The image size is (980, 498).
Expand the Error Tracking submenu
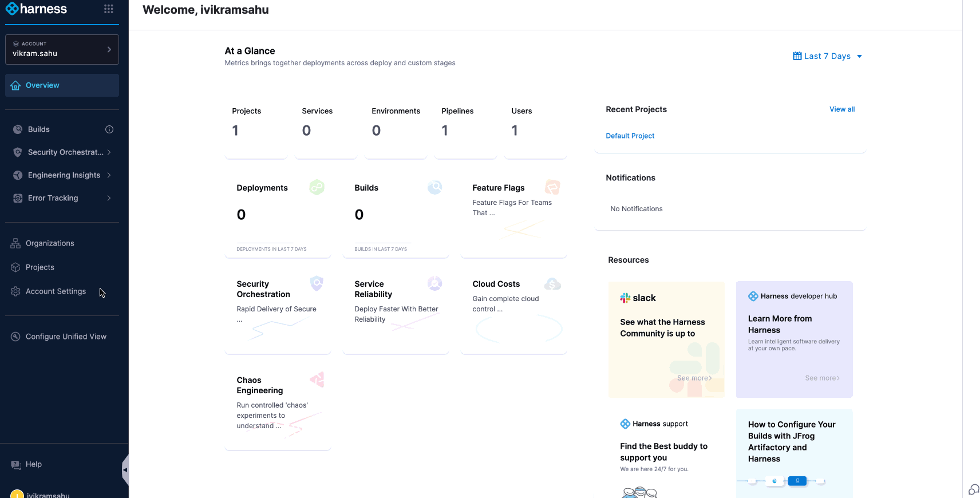(109, 198)
